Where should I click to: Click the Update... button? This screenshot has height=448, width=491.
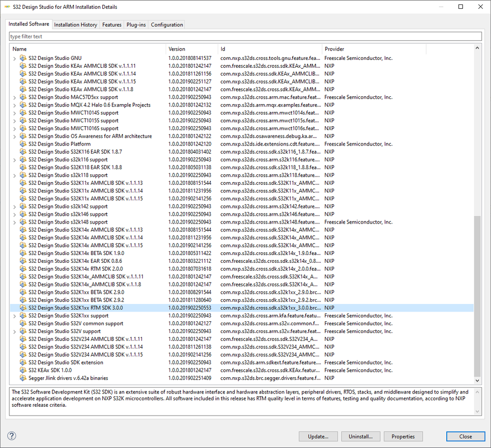[318, 436]
